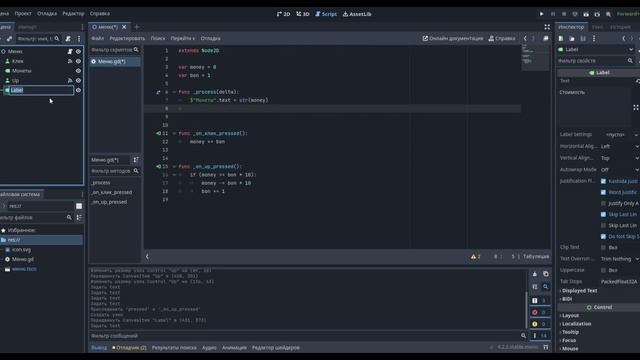The image size is (640, 360).
Task: Jump to _on_up_pressed in methods list
Action: pos(109,202)
